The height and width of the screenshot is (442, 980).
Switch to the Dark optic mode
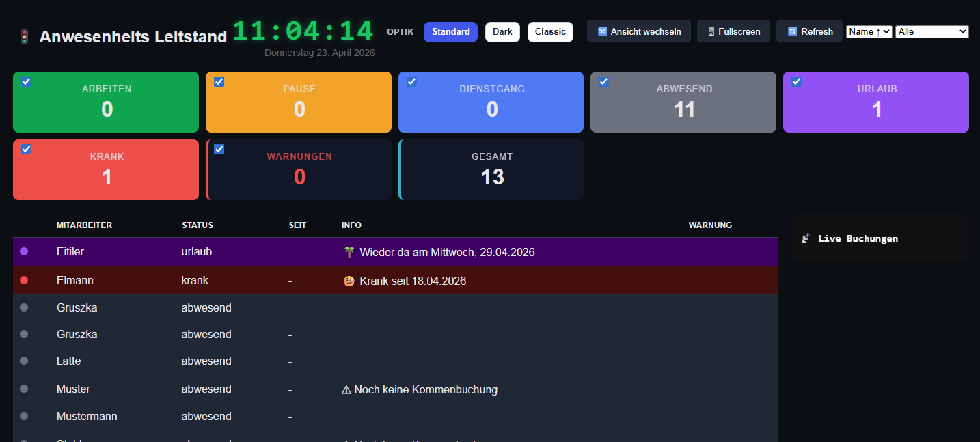point(502,31)
